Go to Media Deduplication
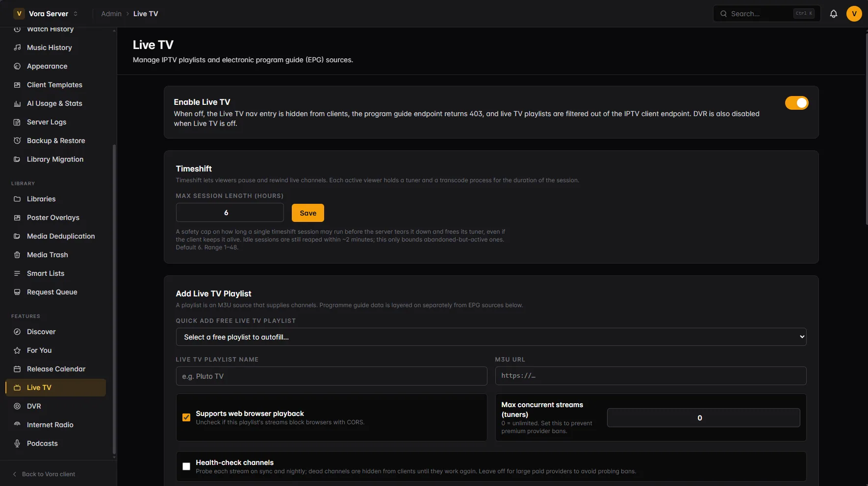Image resolution: width=868 pixels, height=486 pixels. 55,236
